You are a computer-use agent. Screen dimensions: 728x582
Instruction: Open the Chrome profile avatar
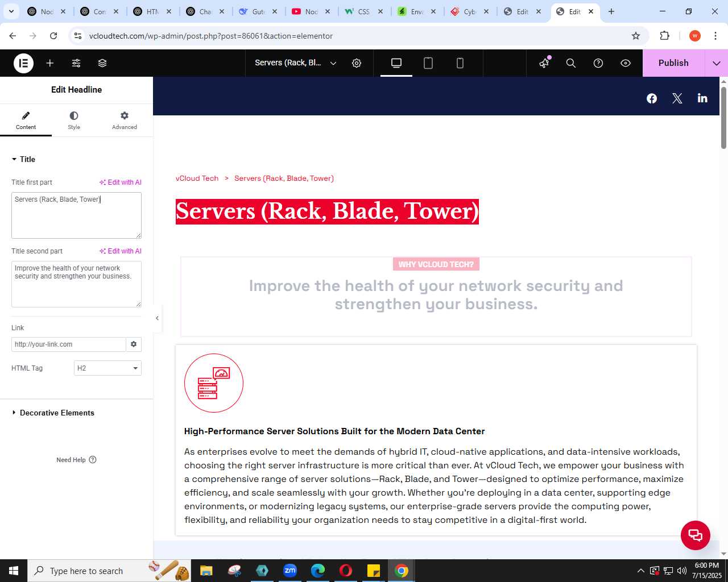(x=695, y=36)
